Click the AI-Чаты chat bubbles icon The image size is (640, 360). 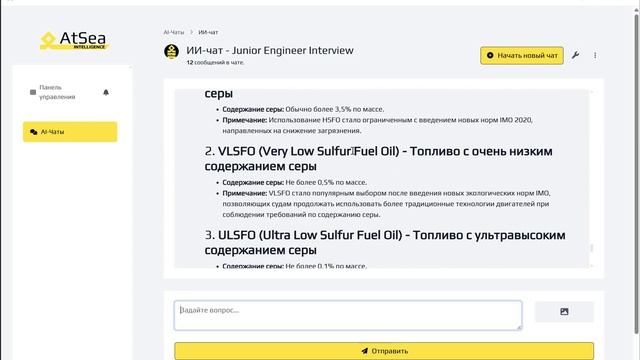tap(33, 132)
